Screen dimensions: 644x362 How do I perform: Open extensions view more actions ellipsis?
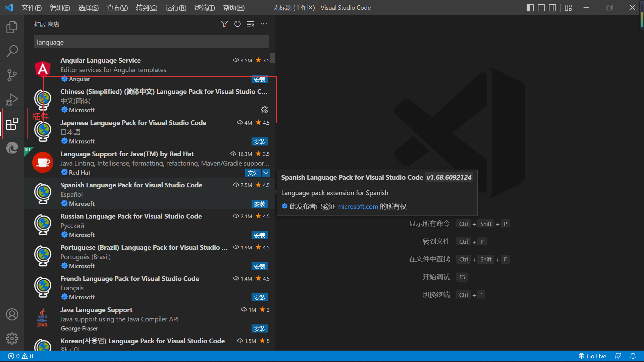[x=264, y=24]
